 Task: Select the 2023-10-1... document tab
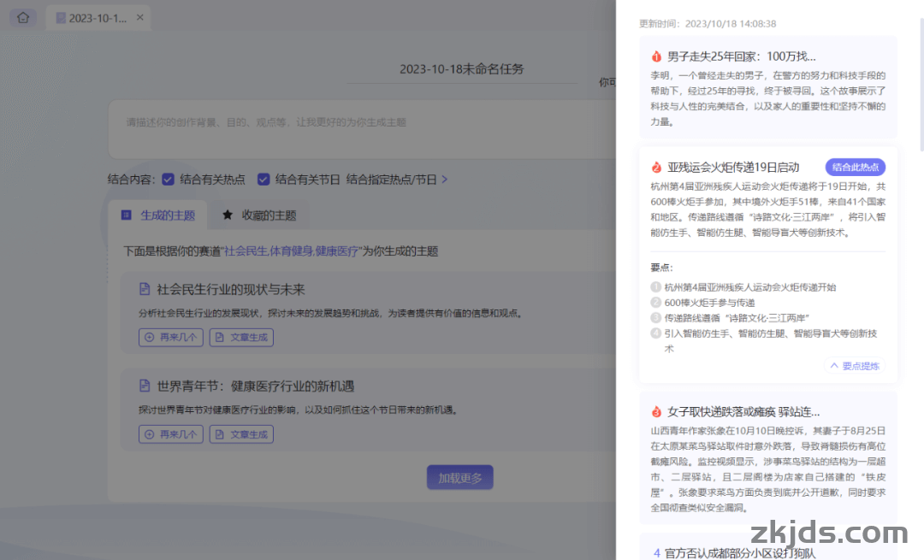click(x=98, y=18)
